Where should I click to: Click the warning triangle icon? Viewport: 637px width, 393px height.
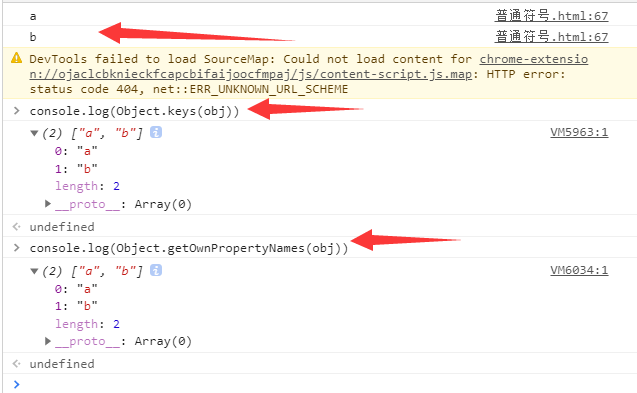tap(16, 58)
